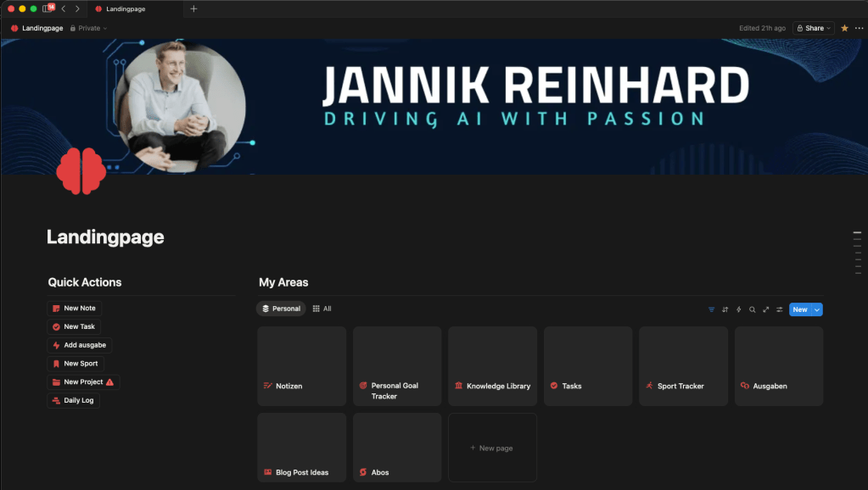Open database view settings sliders icon

[780, 309]
